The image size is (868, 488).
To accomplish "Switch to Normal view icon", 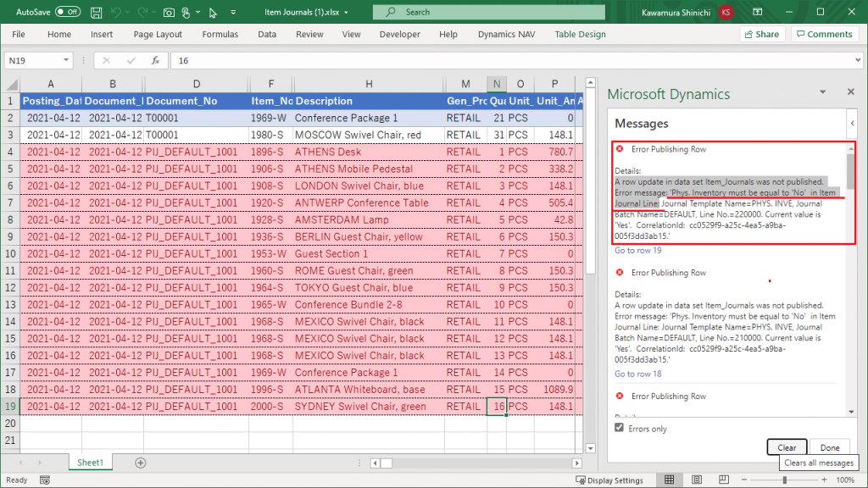I will (670, 480).
